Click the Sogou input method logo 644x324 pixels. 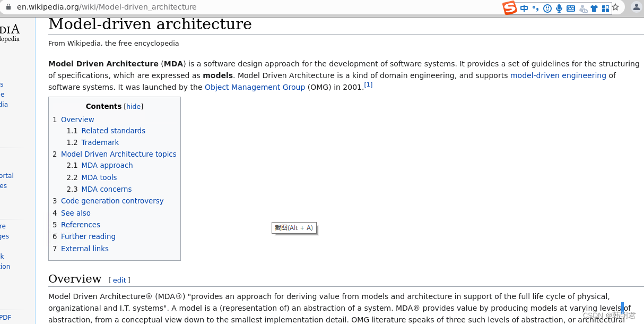point(510,8)
